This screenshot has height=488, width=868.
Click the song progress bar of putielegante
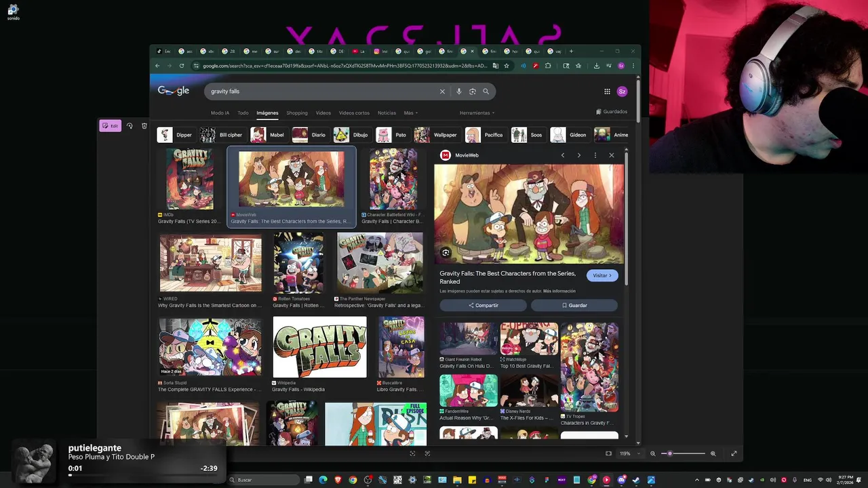(x=142, y=475)
